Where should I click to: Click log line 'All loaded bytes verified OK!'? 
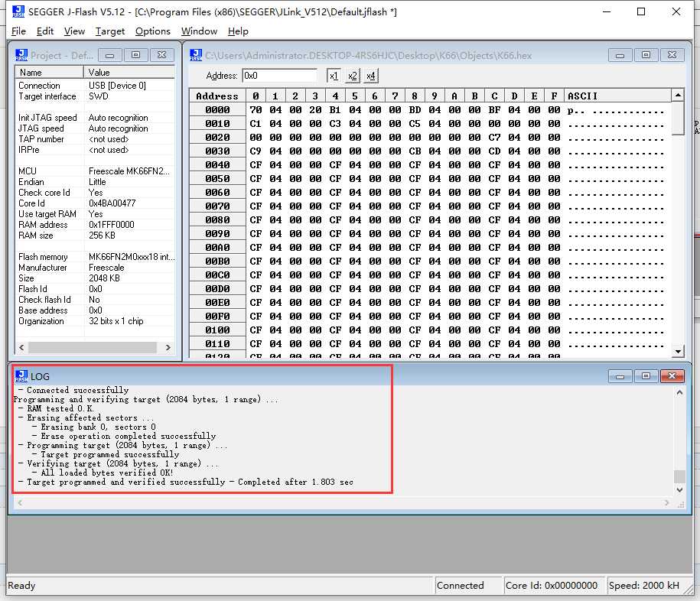[106, 473]
